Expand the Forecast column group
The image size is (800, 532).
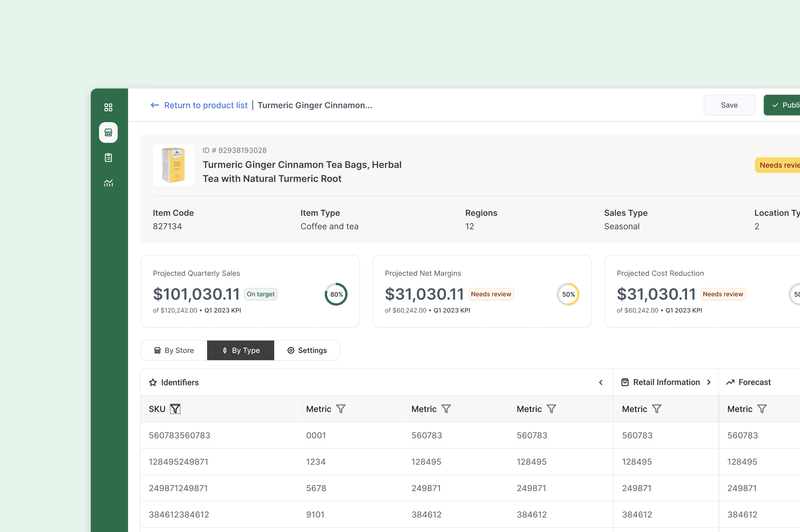coord(748,382)
